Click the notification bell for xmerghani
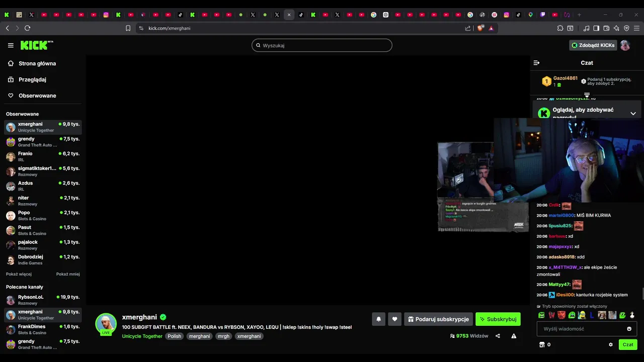Screen dimensions: 644x362 click(378, 319)
